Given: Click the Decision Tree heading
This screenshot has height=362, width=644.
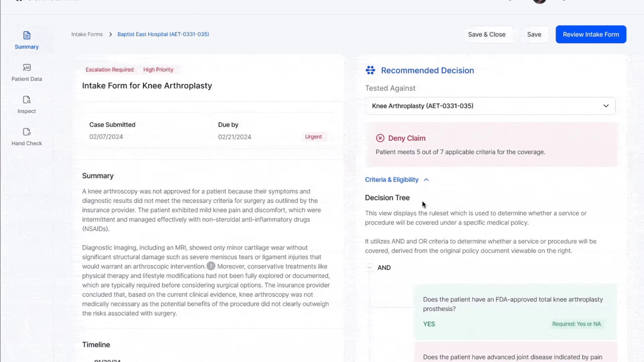Looking at the screenshot, I should (387, 198).
